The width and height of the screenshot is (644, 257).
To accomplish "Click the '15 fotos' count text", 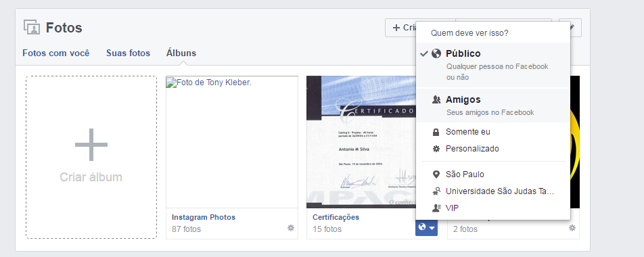I will (x=327, y=229).
